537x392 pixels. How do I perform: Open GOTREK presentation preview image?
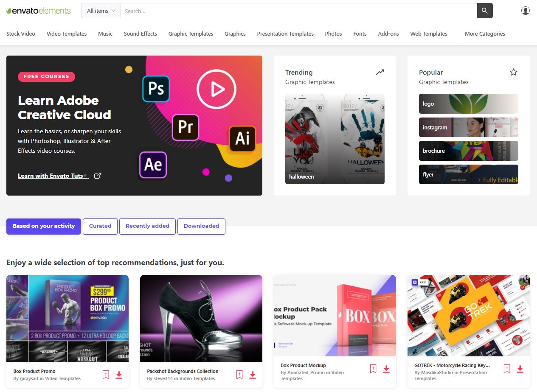pyautogui.click(x=469, y=316)
